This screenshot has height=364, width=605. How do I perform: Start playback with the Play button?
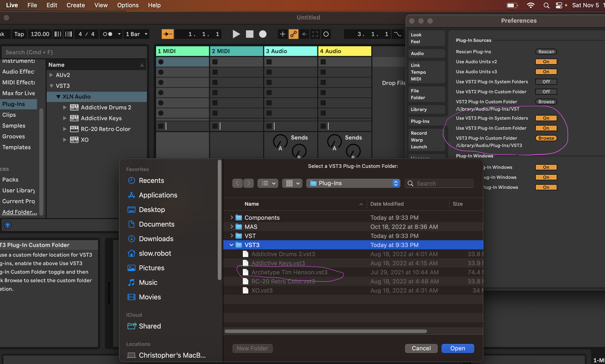236,34
